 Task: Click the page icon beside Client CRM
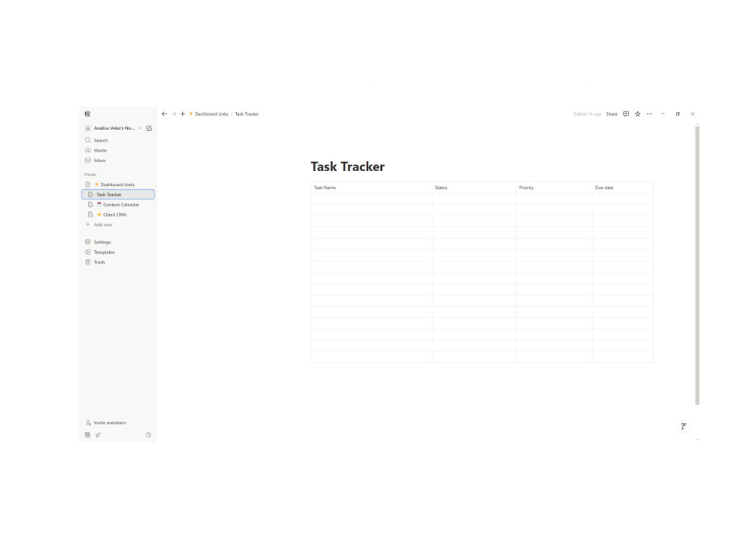point(90,215)
